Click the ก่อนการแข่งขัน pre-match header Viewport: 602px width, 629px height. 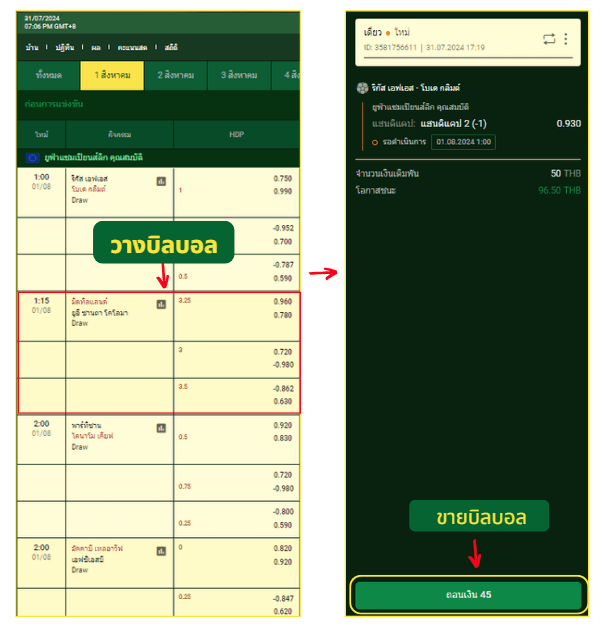[x=54, y=104]
